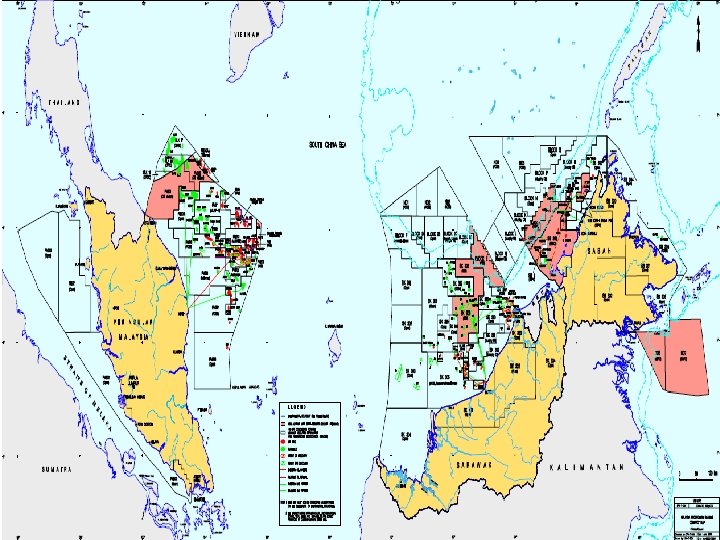Image resolution: width=720 pixels, height=540 pixels.
Task: Click the LEGEND heading
Action: 297,407
